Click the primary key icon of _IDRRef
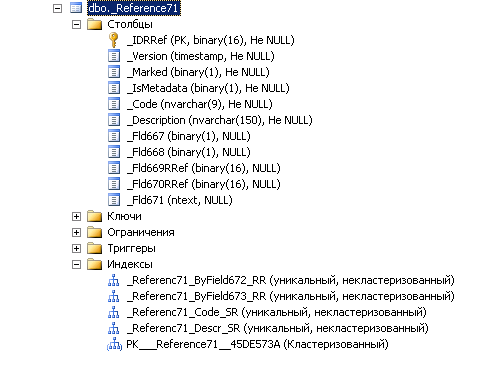Viewport: 488px width, 377px height. (x=114, y=40)
